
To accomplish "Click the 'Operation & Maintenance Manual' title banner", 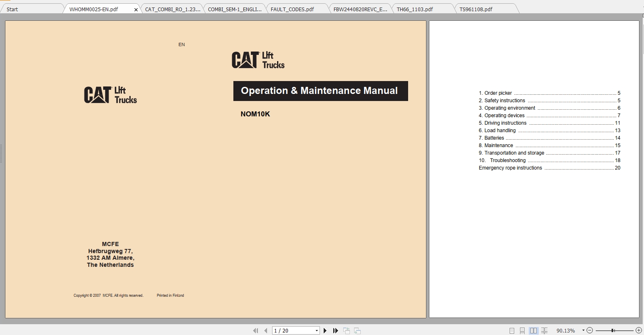I will (320, 91).
